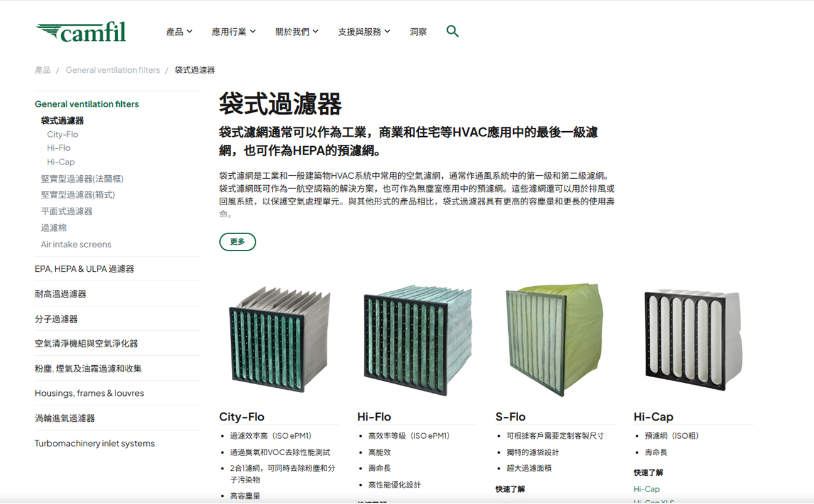
Task: Open the Hi-Cap white filter image
Action: pos(693,340)
